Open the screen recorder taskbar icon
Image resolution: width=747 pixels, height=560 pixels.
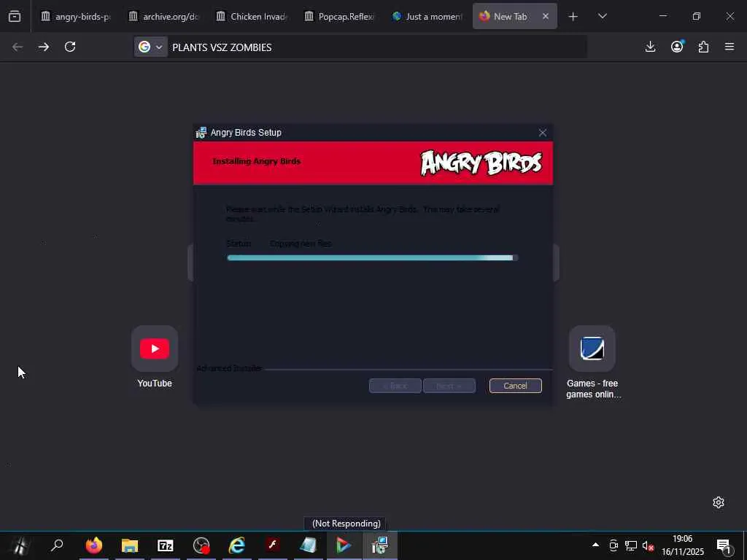point(201,545)
